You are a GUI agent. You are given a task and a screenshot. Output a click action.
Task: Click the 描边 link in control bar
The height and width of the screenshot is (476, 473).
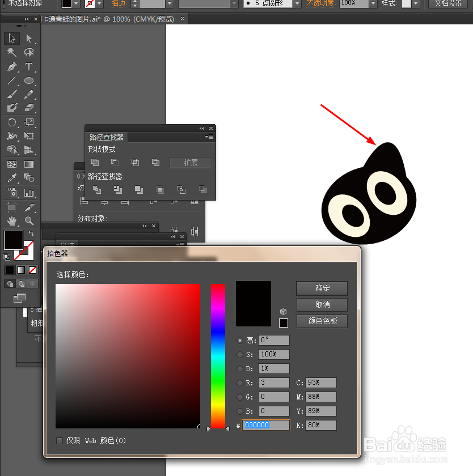click(x=119, y=3)
